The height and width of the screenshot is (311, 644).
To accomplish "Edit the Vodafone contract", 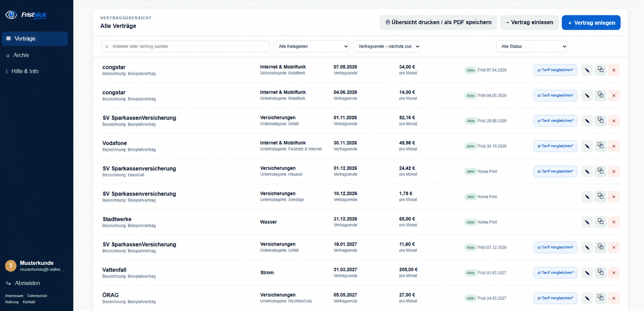I will (587, 146).
